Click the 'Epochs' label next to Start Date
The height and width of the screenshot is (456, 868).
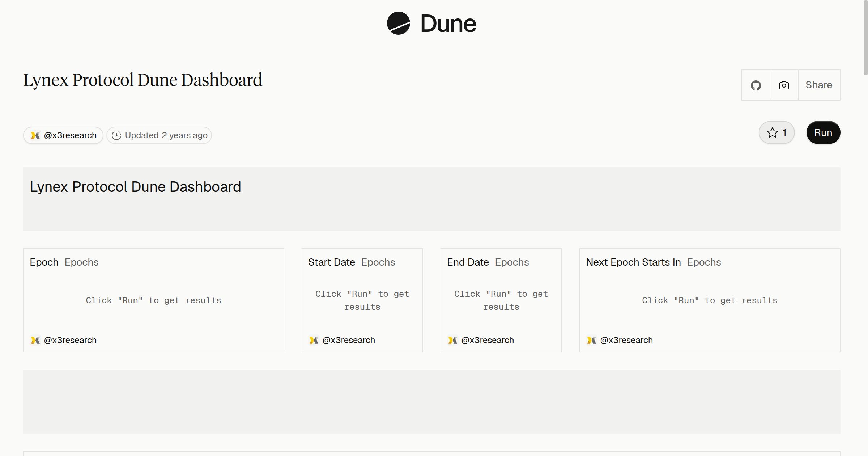pyautogui.click(x=378, y=262)
